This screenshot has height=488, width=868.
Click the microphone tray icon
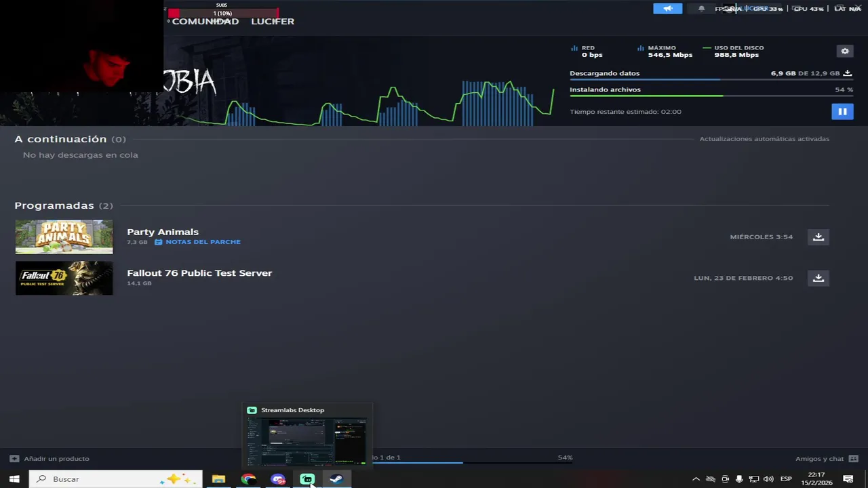[x=739, y=479]
